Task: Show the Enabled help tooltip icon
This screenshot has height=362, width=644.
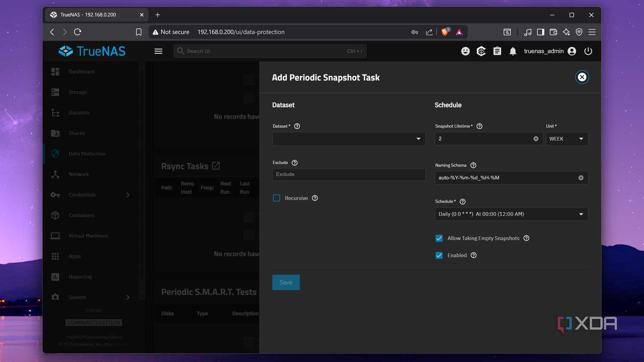Action: tap(474, 255)
